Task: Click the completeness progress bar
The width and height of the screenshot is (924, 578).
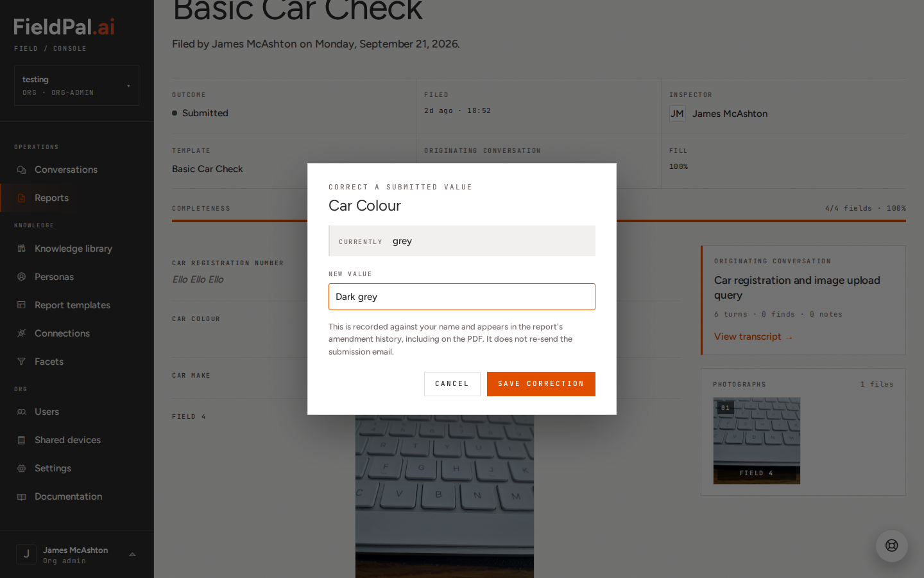Action: pos(539,221)
